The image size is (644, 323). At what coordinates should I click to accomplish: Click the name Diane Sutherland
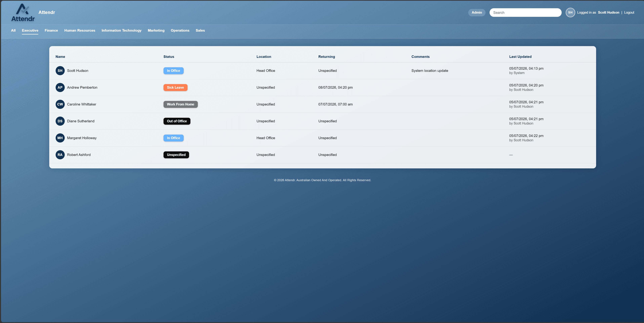[81, 121]
